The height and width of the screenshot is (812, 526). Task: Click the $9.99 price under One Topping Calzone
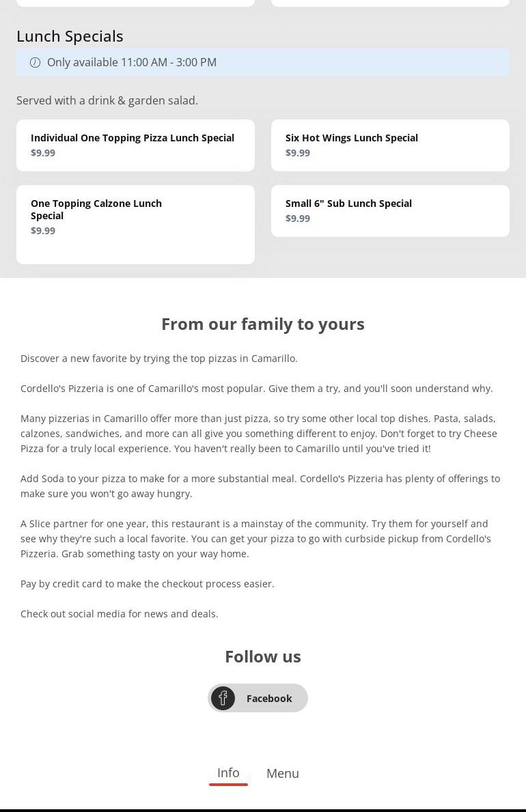43,231
